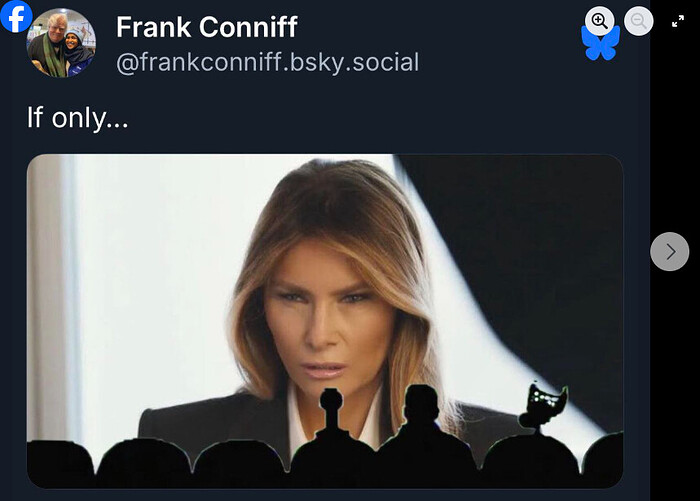Open the attached post image

click(325, 321)
